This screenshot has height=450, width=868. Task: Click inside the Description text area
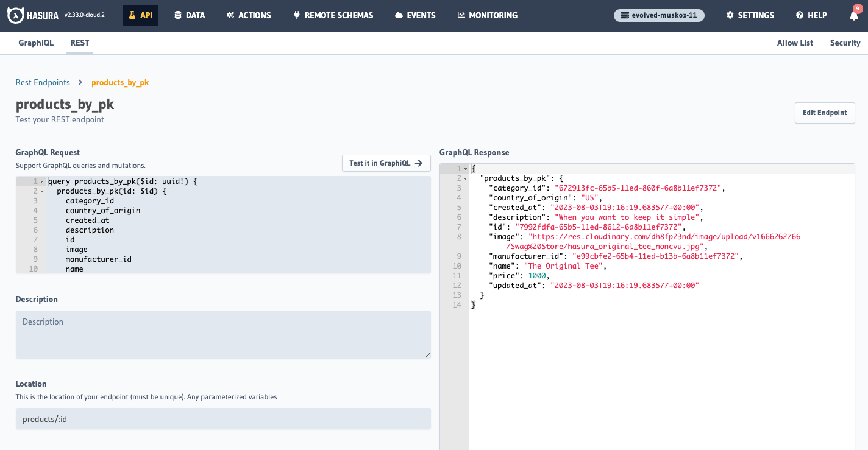[x=222, y=335]
